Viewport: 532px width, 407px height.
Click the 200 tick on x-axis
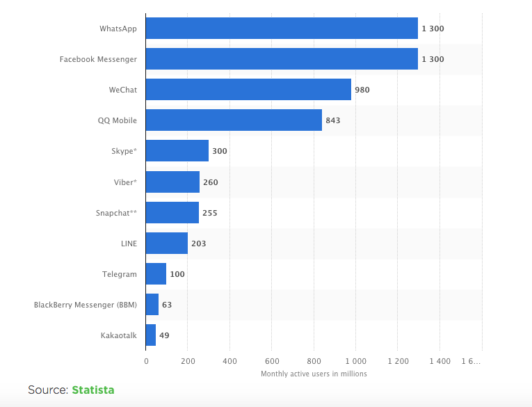point(188,361)
